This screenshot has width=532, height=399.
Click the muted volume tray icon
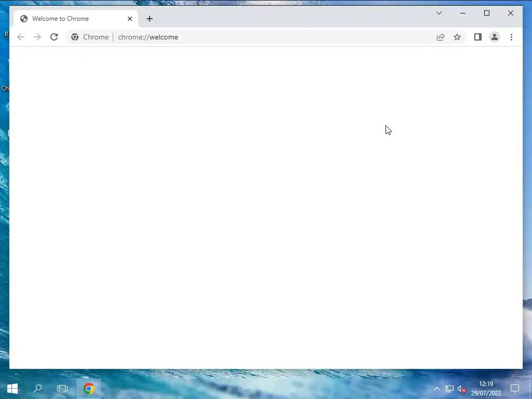tap(461, 389)
